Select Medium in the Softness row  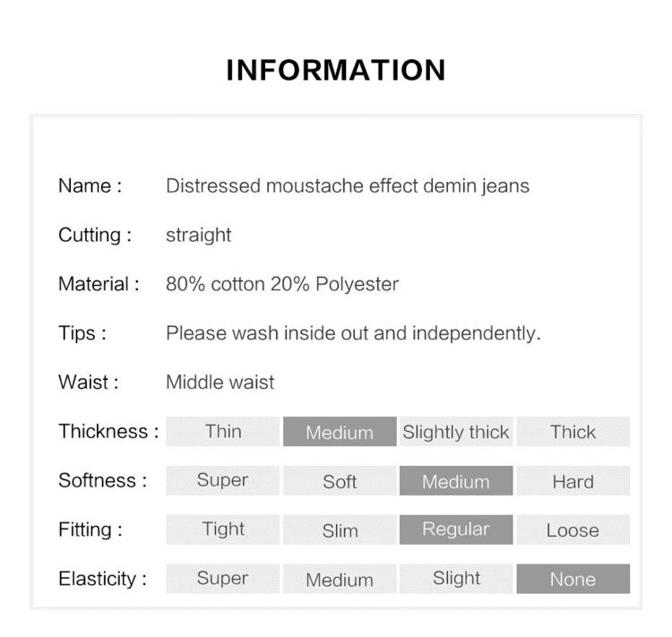tap(456, 480)
